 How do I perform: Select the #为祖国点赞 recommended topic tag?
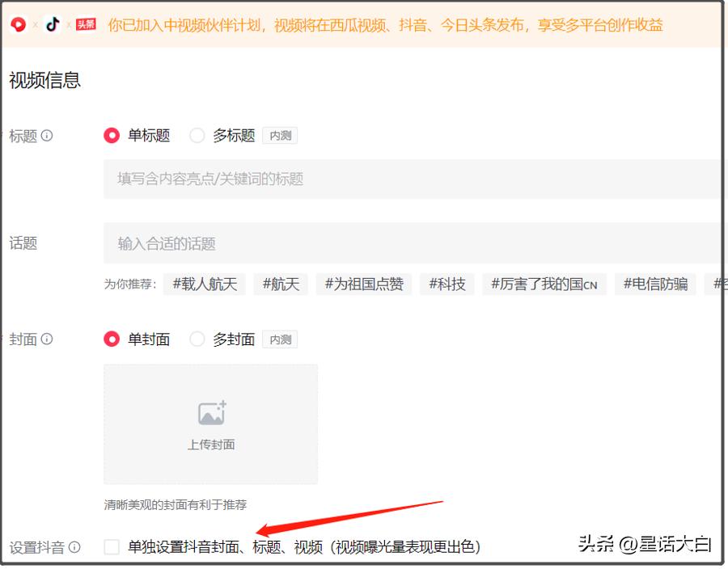point(364,284)
